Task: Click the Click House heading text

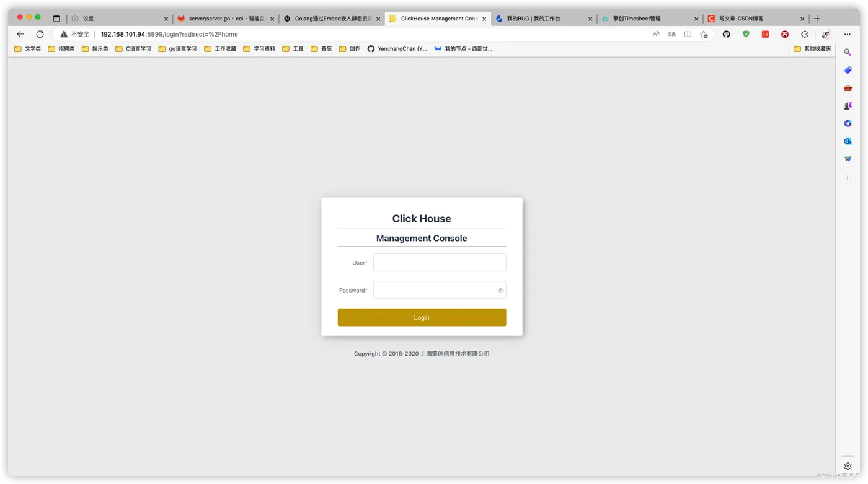Action: tap(422, 218)
